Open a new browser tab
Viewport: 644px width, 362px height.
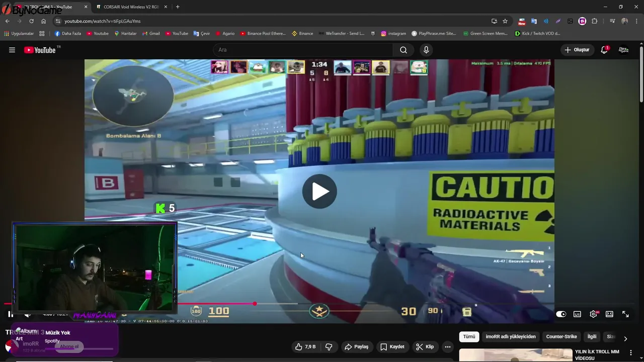[x=178, y=7]
